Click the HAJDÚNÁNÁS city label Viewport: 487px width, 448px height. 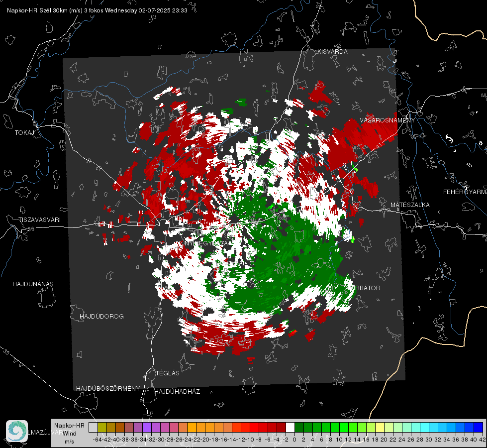[x=33, y=284]
